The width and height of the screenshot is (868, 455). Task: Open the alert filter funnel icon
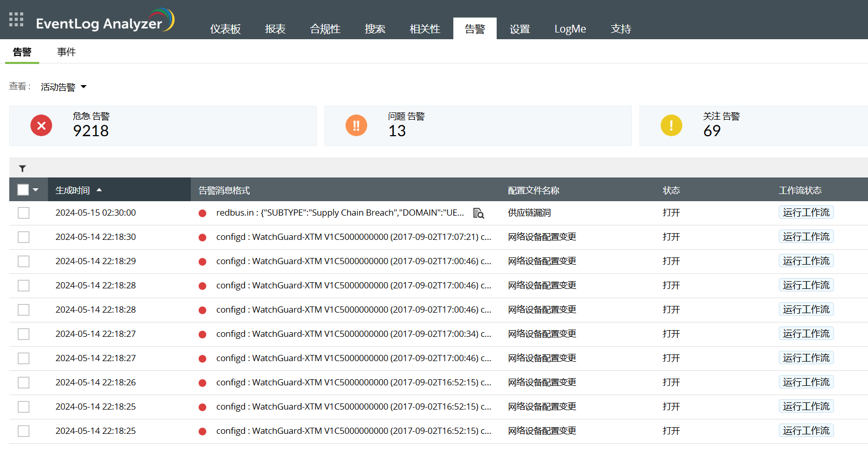pyautogui.click(x=22, y=169)
